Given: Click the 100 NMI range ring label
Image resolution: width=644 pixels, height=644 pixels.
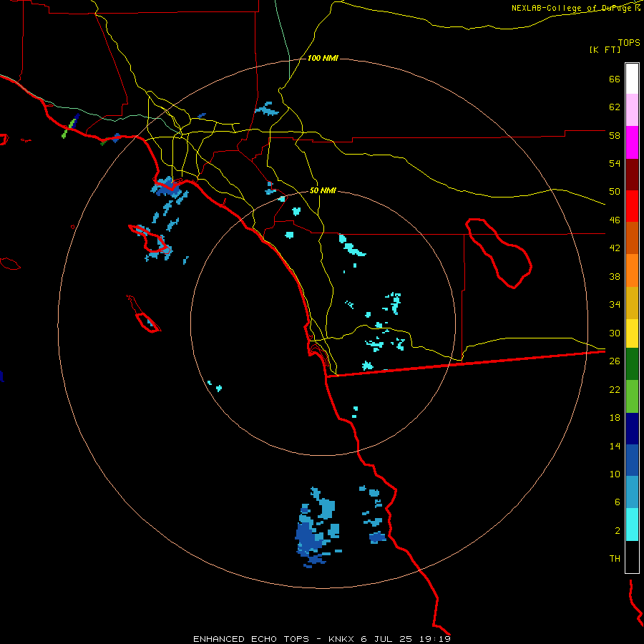Looking at the screenshot, I should (x=323, y=59).
